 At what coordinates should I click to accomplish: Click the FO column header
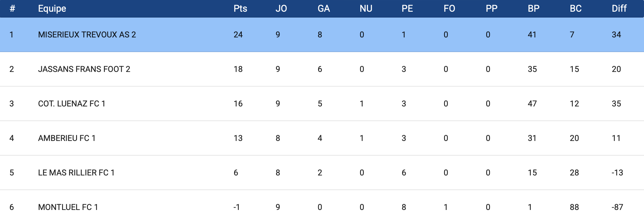(x=449, y=8)
